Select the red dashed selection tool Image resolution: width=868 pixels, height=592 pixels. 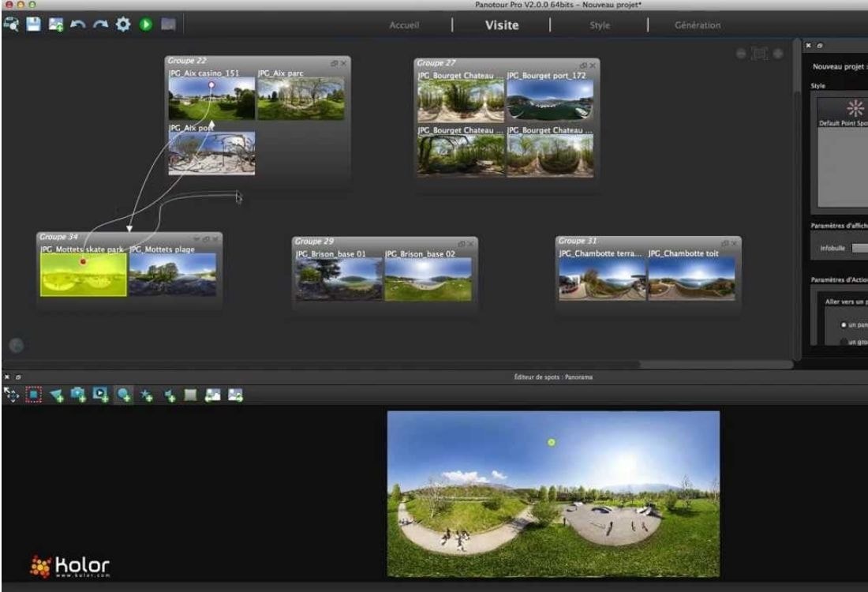click(x=33, y=394)
